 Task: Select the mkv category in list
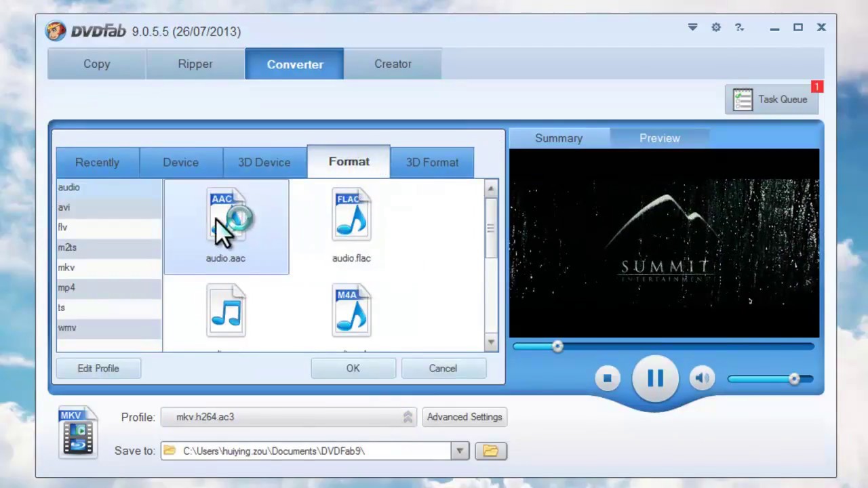109,268
